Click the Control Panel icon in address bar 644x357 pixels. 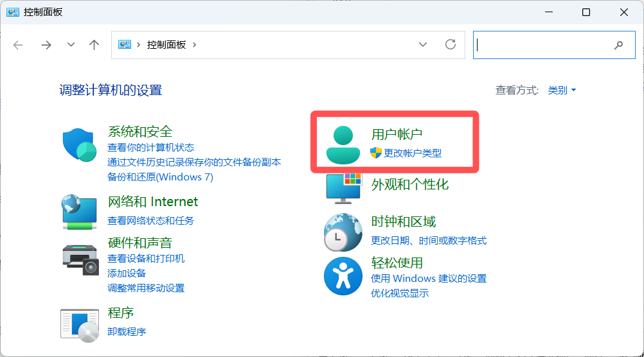coord(125,44)
